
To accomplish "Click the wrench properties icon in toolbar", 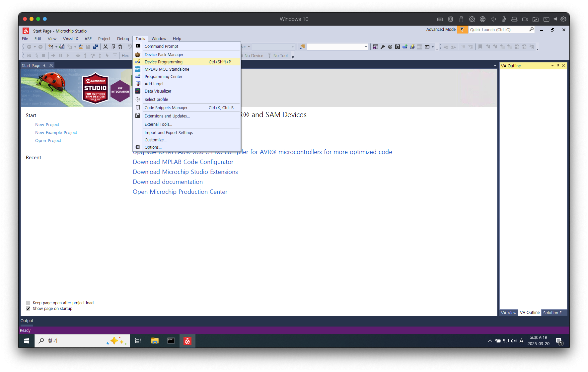I will tap(383, 47).
